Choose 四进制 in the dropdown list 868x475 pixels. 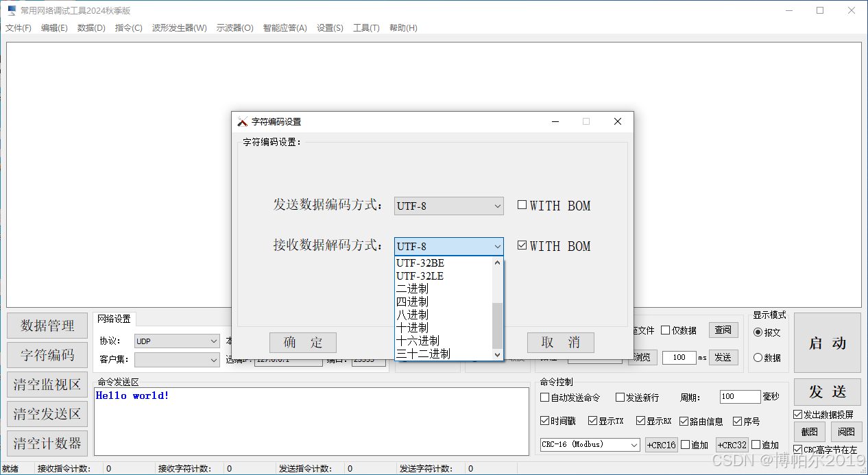click(444, 302)
